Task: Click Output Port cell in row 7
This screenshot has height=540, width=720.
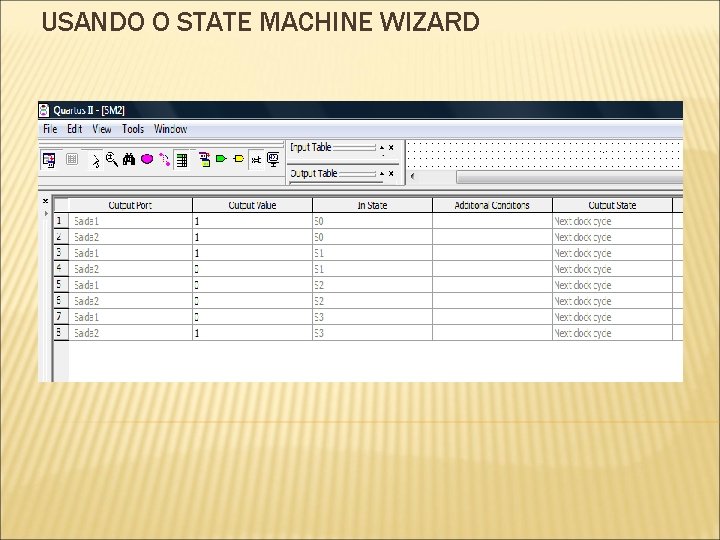Action: tap(130, 317)
